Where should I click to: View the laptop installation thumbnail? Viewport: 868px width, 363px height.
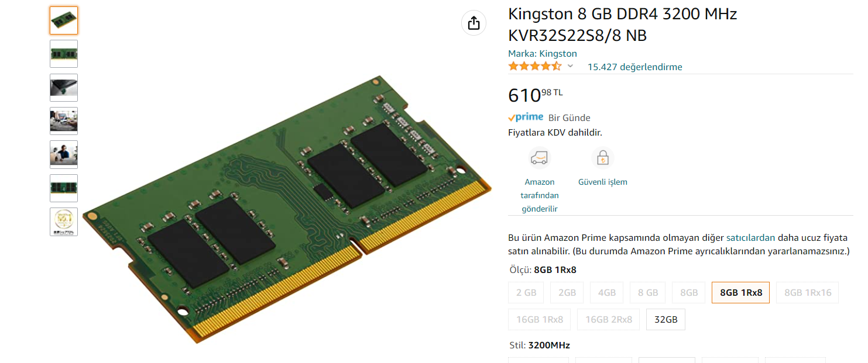pos(64,88)
